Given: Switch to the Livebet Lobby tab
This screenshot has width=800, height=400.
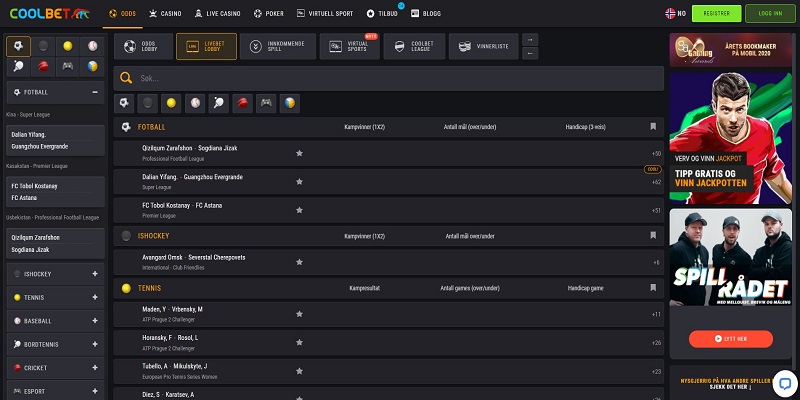Looking at the screenshot, I should 207,46.
